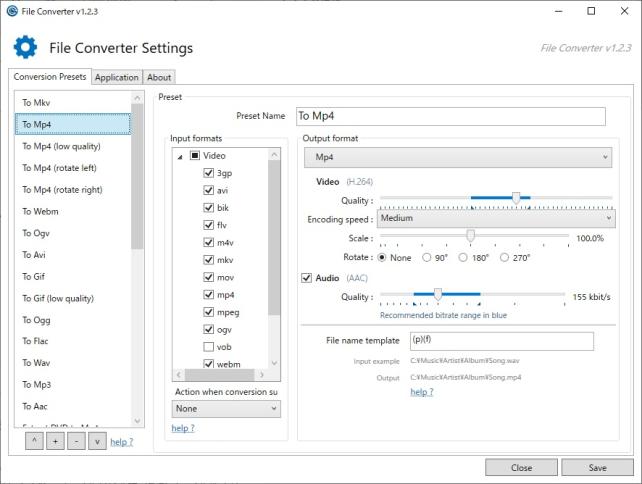Image resolution: width=642 pixels, height=484 pixels.
Task: Click the File Converter gear logo
Action: click(x=24, y=47)
